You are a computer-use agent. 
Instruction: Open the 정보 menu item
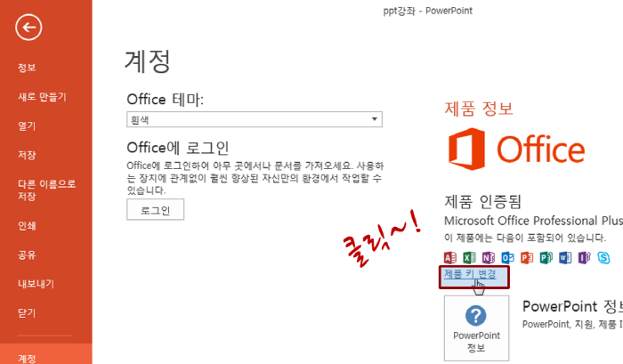(x=27, y=68)
